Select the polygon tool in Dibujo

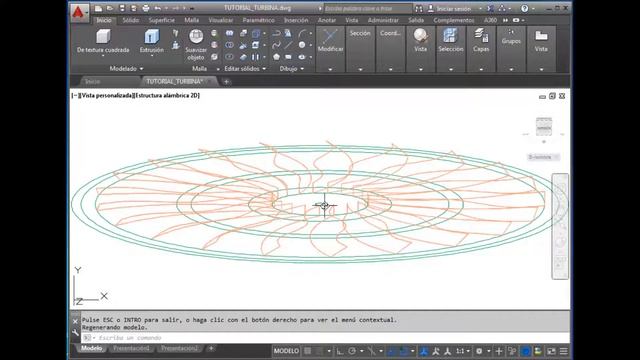[x=276, y=57]
